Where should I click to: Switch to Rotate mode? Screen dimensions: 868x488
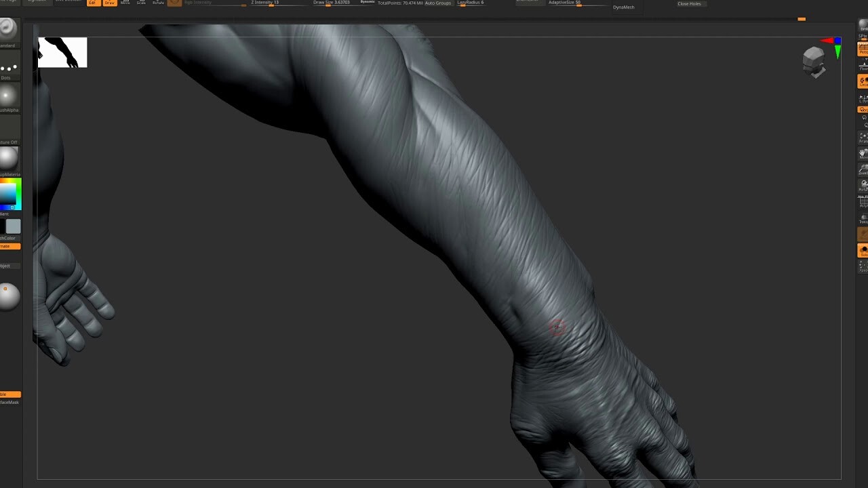(x=158, y=3)
